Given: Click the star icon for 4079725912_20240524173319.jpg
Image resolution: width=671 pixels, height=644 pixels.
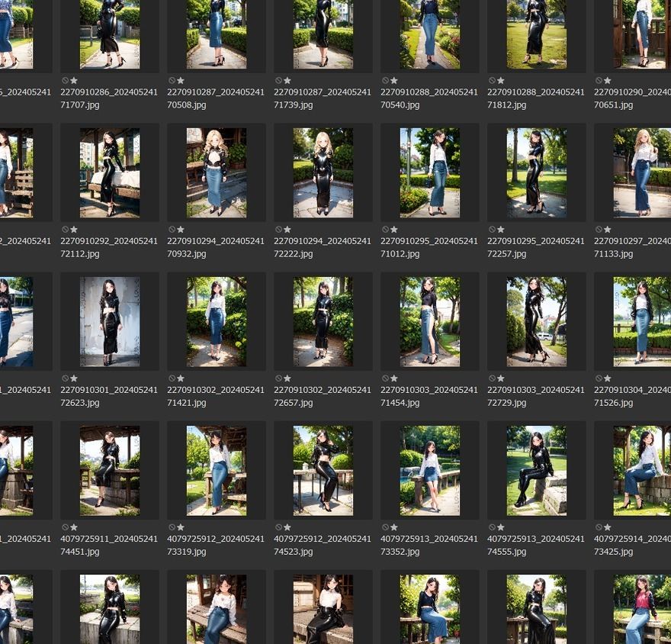Looking at the screenshot, I should pyautogui.click(x=181, y=527).
